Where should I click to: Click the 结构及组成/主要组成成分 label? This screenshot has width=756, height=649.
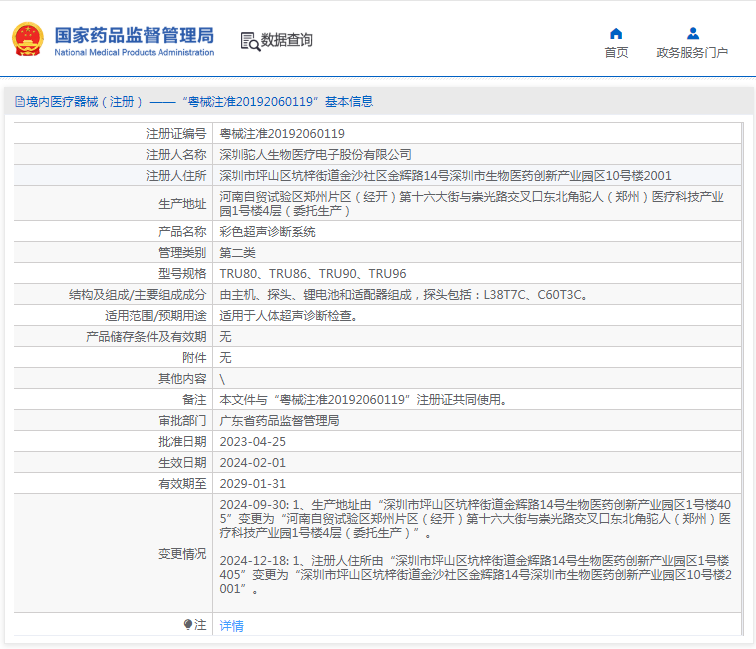pos(137,295)
